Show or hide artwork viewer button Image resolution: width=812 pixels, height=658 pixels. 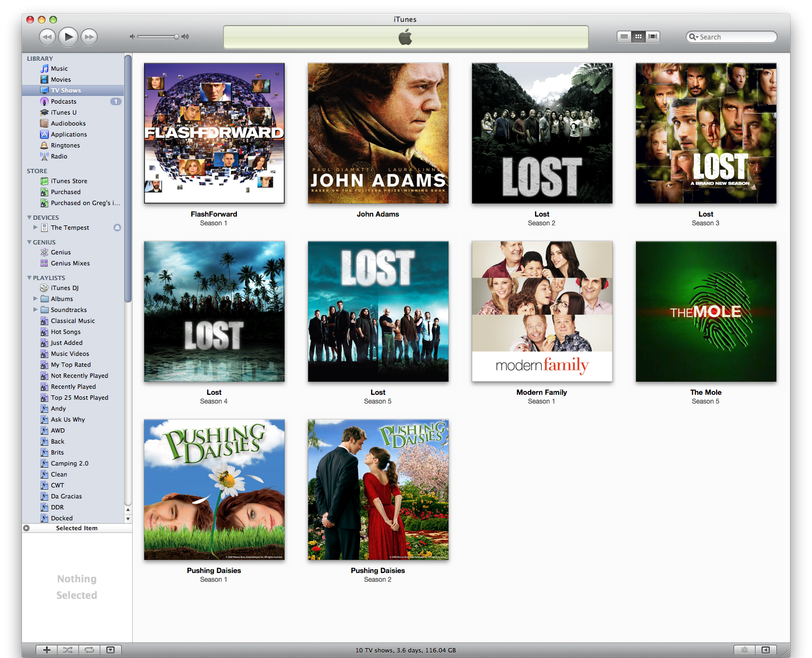[x=110, y=650]
